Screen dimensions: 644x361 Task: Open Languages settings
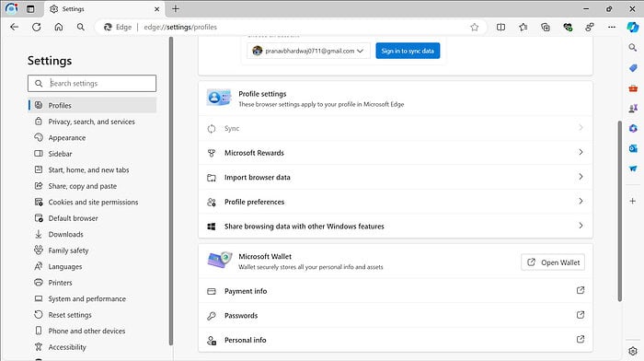[x=92, y=266]
